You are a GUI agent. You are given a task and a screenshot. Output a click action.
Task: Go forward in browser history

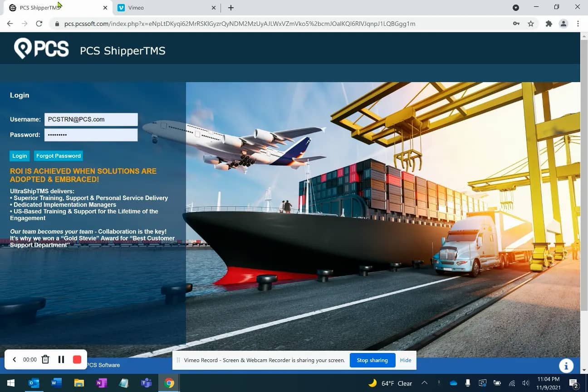24,24
